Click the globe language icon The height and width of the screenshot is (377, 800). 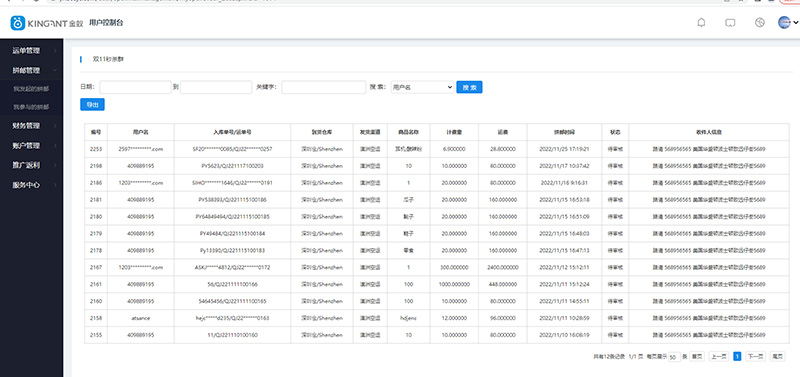(x=760, y=22)
